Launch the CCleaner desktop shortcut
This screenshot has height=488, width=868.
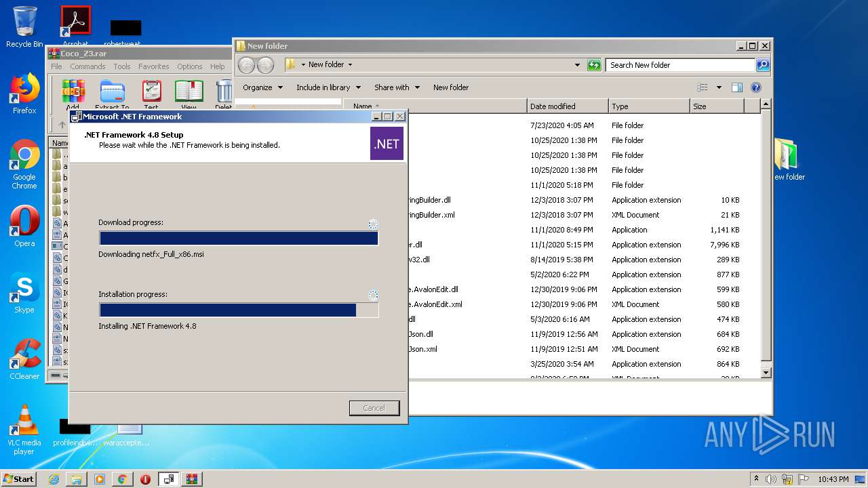[24, 359]
